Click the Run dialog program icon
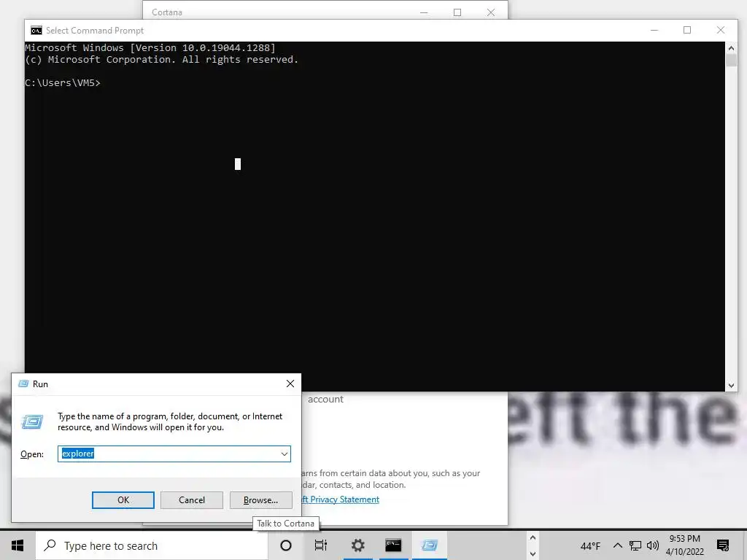Viewport: 747px width, 560px height. coord(32,421)
